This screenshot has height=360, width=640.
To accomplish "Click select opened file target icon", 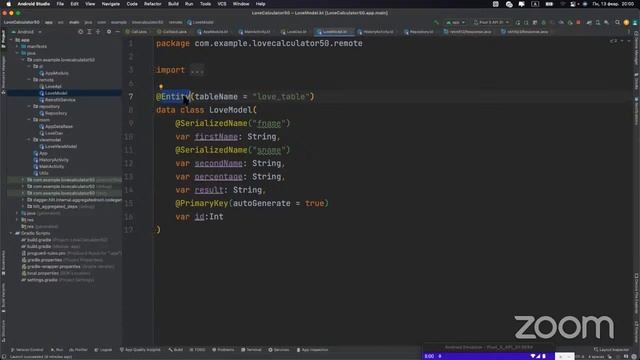I will pos(80,31).
